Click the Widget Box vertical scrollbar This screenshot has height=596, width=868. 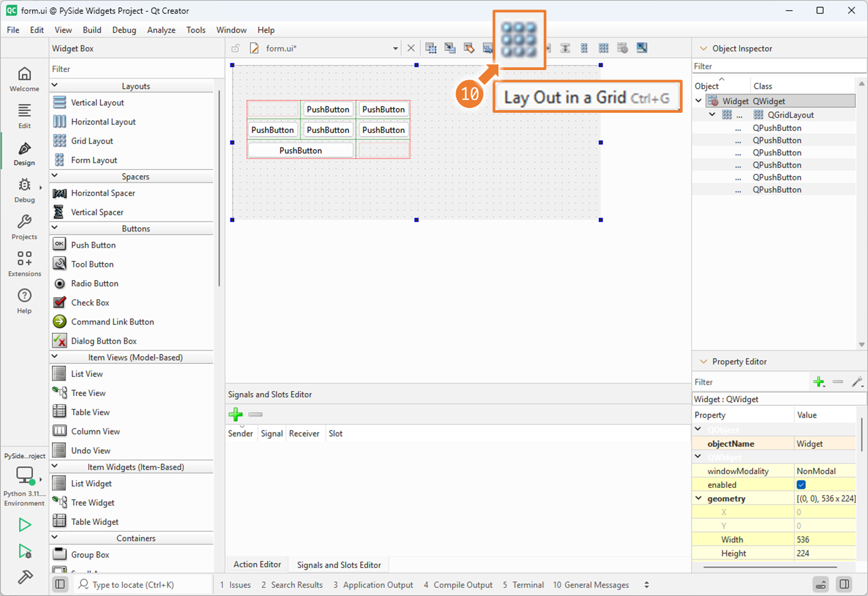tap(219, 187)
